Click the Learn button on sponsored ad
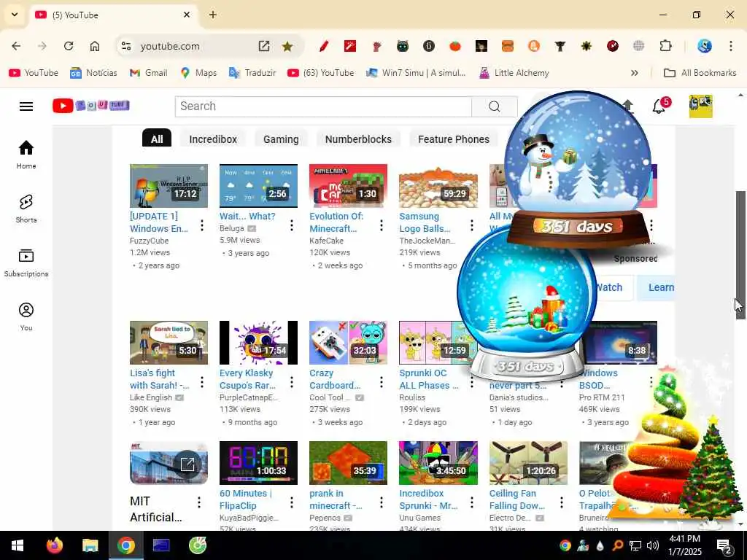The image size is (747, 560). click(x=656, y=287)
